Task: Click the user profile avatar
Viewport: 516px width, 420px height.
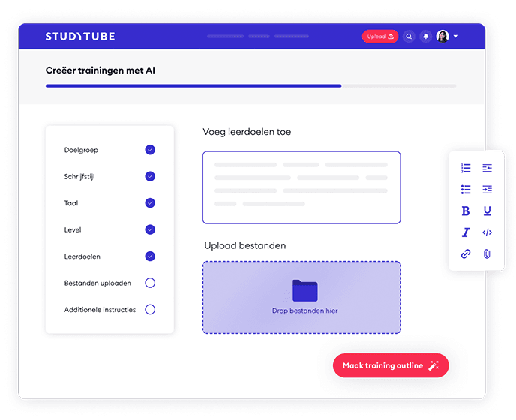Action: pyautogui.click(x=442, y=37)
